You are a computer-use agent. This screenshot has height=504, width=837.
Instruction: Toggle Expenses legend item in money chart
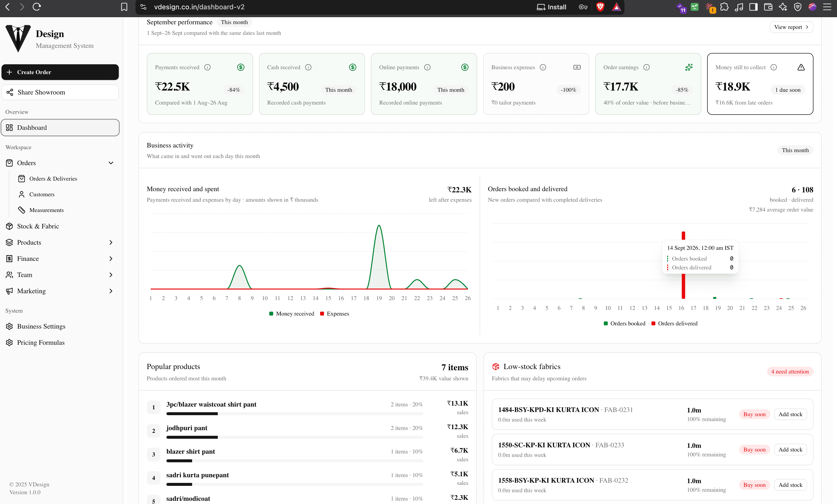click(x=334, y=314)
